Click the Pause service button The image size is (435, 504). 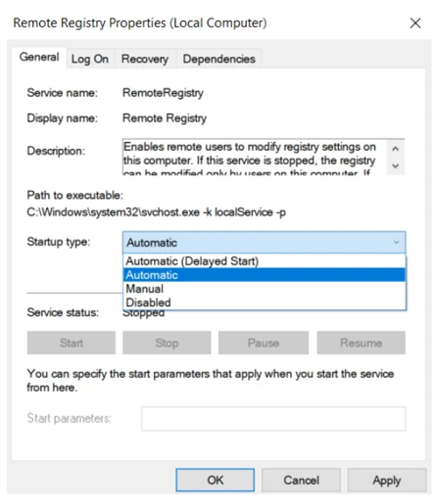click(264, 343)
